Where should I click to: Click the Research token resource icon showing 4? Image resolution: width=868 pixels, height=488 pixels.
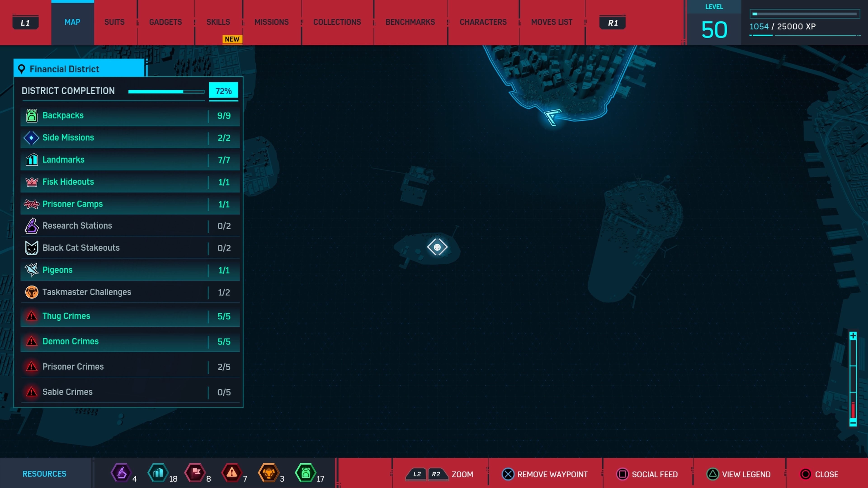pyautogui.click(x=121, y=473)
